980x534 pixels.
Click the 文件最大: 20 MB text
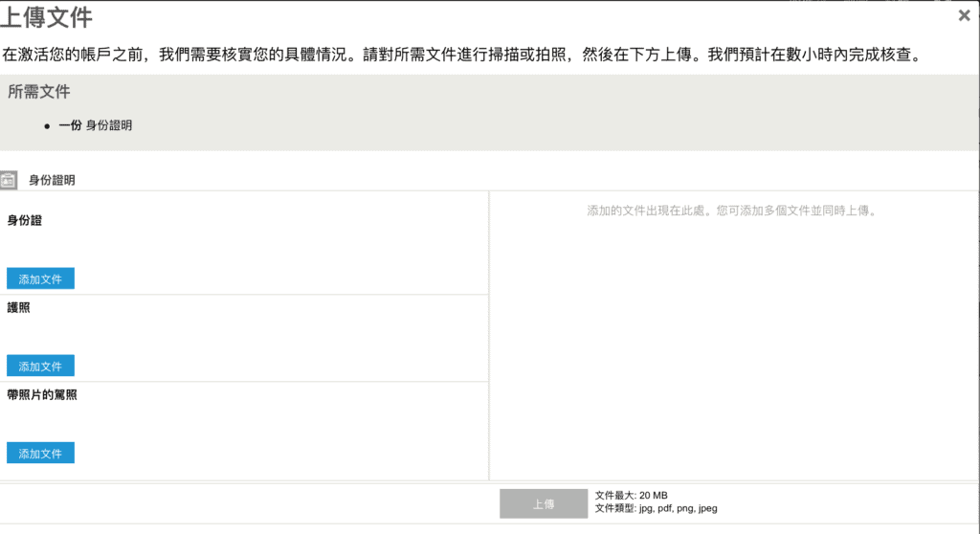(x=632, y=495)
